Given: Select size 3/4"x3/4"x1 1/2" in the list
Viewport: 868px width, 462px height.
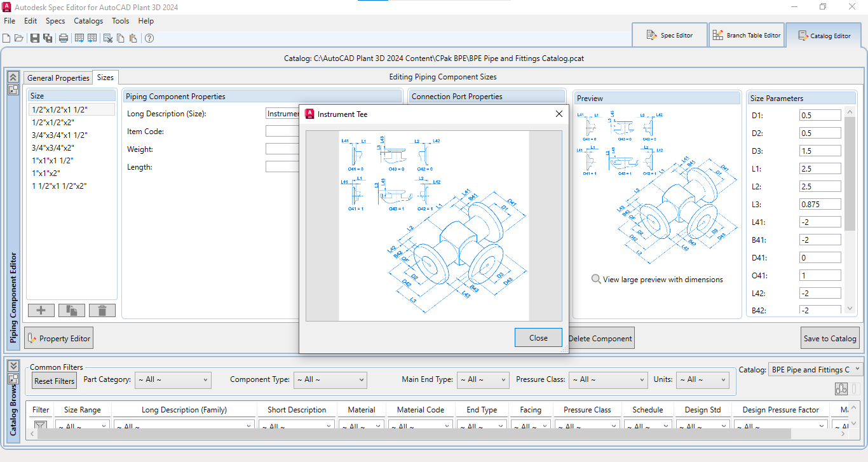Looking at the screenshot, I should (71, 135).
